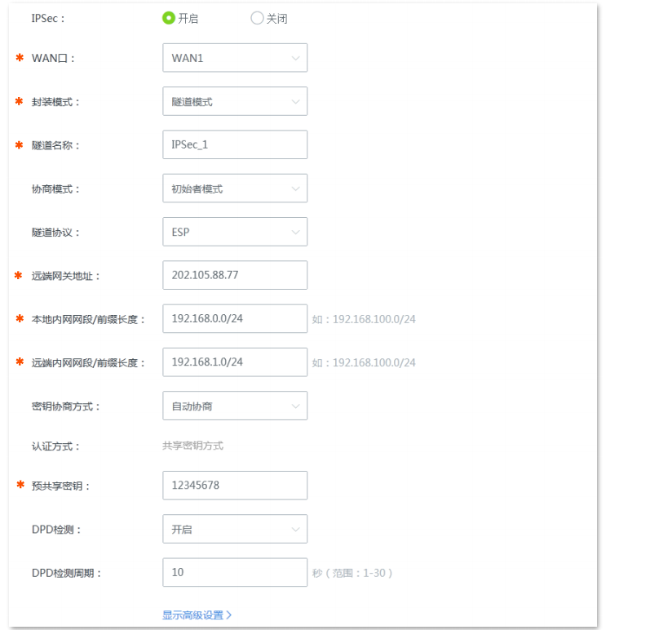
Task: Click the 远端内网网段 field with 192.168.1.0/24
Action: [235, 362]
